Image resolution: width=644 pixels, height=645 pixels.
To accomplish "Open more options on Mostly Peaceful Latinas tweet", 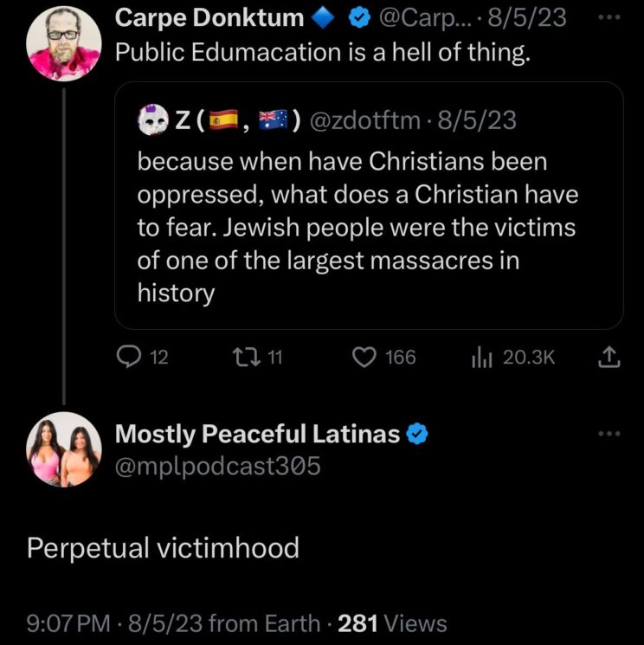I will pos(611,434).
